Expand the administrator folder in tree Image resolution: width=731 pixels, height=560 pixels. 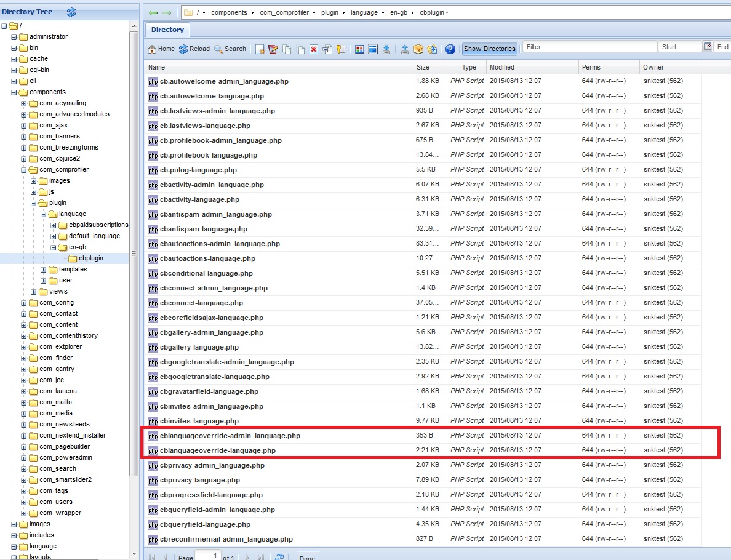pyautogui.click(x=14, y=37)
